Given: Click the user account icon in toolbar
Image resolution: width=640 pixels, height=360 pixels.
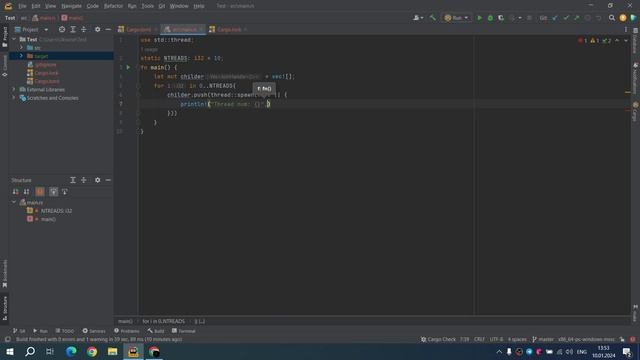Looking at the screenshot, I should (417, 18).
